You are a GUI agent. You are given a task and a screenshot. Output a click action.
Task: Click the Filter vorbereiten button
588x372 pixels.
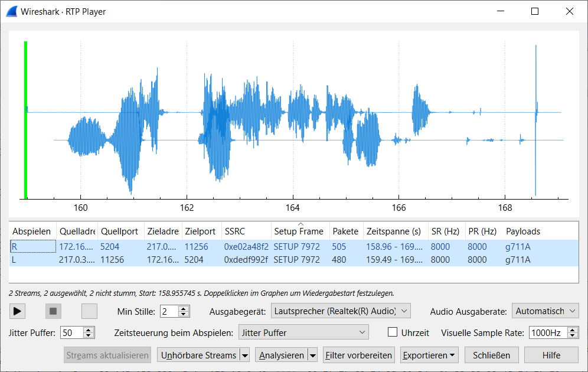point(358,355)
